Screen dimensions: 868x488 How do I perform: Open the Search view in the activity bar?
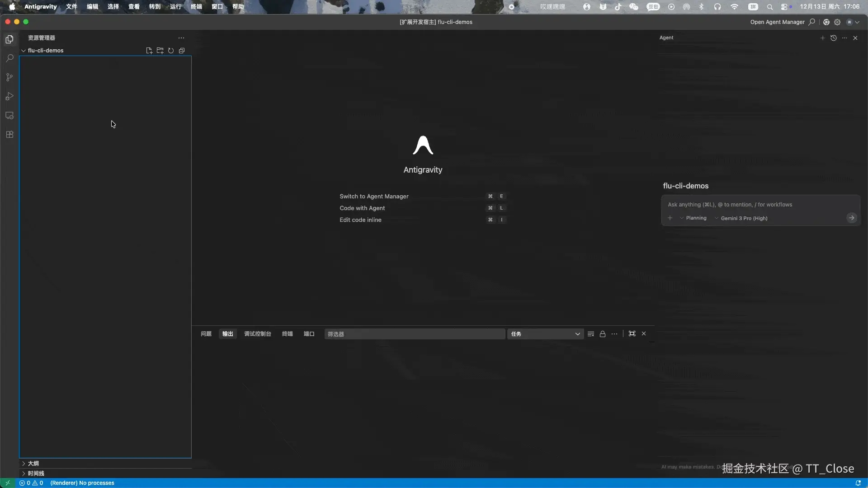pyautogui.click(x=9, y=58)
